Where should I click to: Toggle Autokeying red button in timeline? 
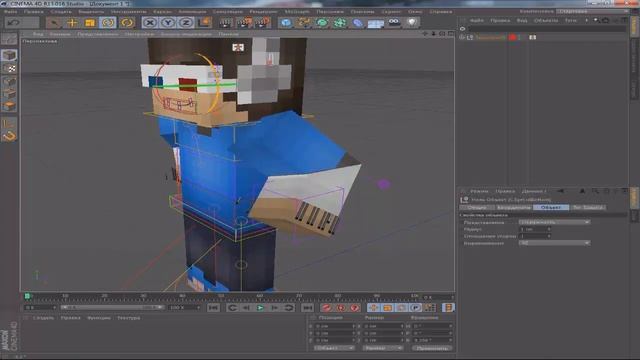tap(340, 308)
